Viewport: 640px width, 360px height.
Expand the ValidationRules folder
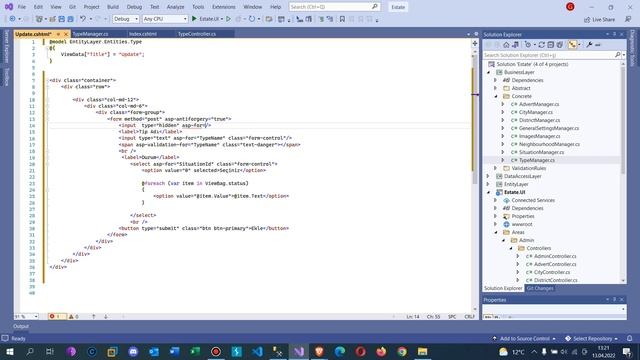pyautogui.click(x=496, y=168)
